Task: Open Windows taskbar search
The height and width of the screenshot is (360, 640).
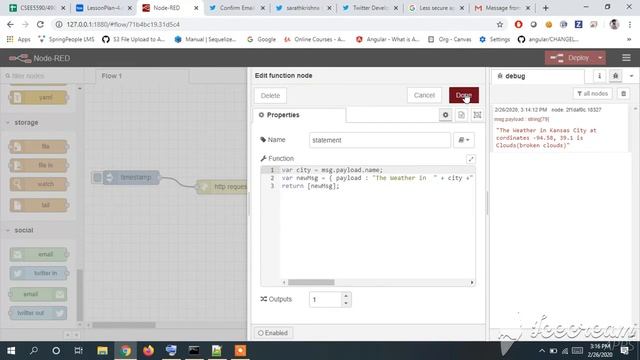Action: 34,351
